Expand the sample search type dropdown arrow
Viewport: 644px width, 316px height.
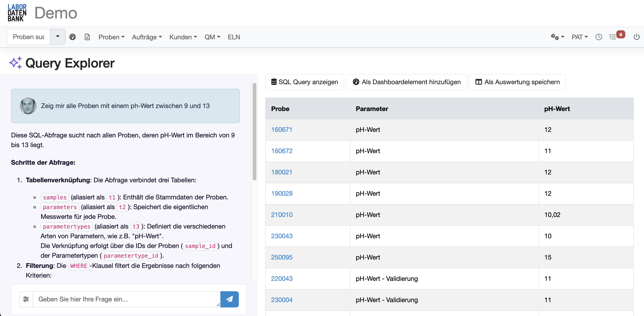point(58,37)
